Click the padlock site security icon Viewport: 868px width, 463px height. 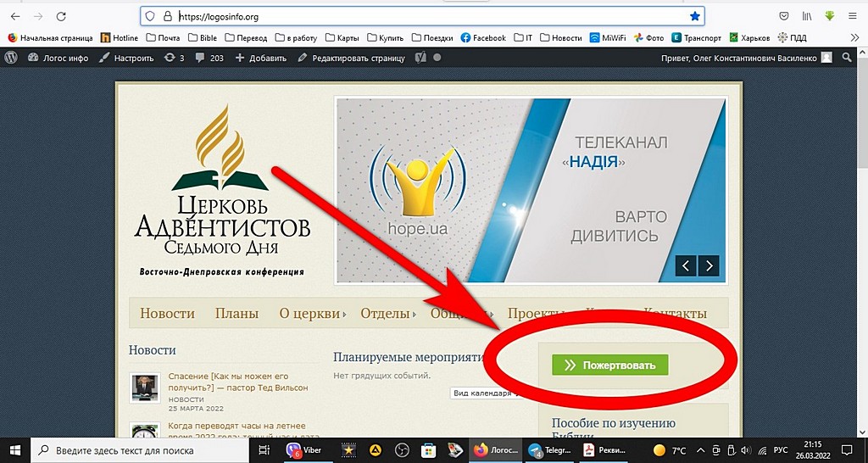coord(168,17)
